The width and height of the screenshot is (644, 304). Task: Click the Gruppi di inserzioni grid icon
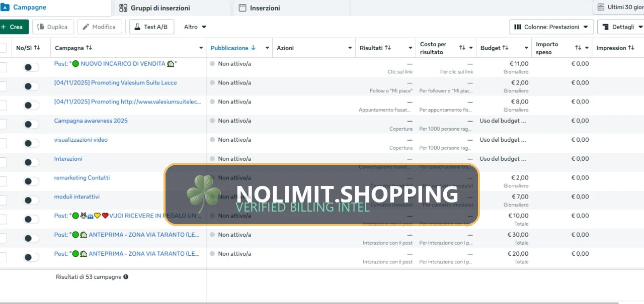tap(123, 8)
